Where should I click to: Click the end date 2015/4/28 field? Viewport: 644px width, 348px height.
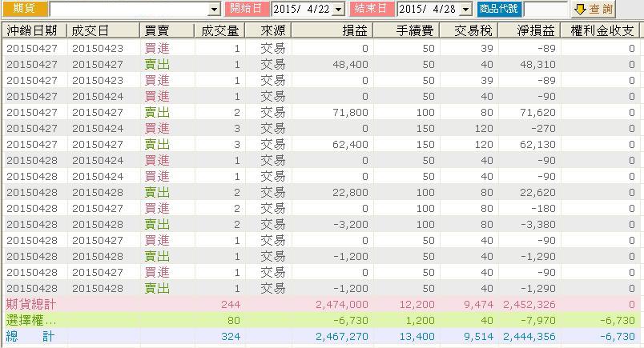pyautogui.click(x=429, y=9)
